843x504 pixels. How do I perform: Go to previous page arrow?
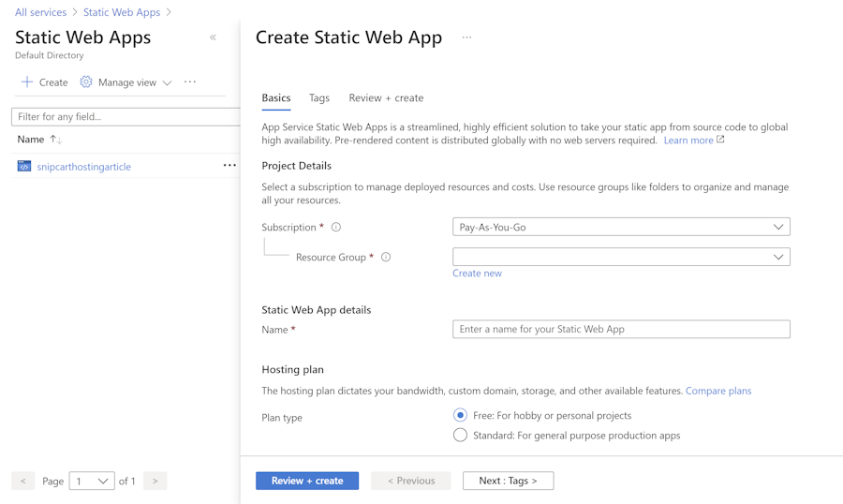tap(23, 481)
